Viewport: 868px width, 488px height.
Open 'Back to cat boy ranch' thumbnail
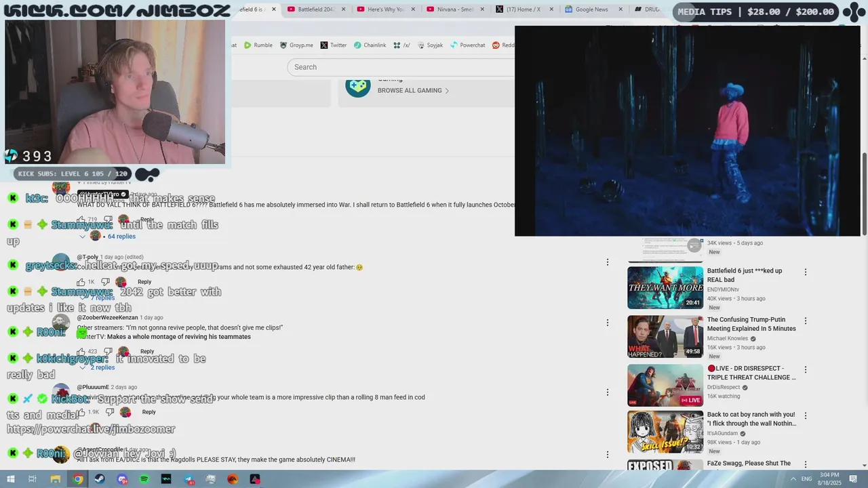click(x=665, y=432)
